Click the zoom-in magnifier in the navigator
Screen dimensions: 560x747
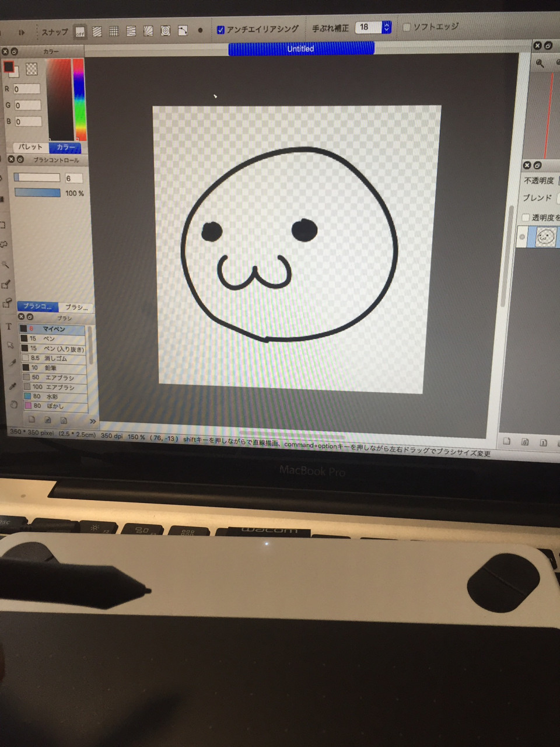[x=540, y=63]
